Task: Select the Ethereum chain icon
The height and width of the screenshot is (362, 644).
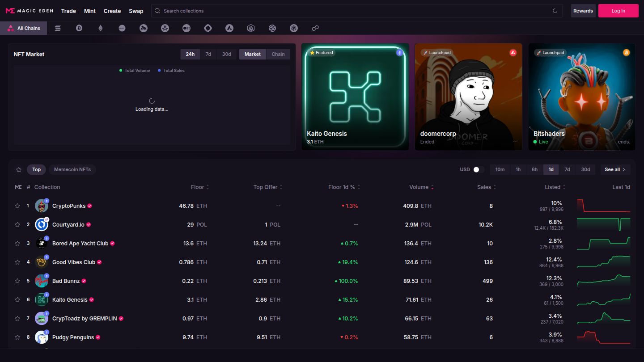Action: click(x=101, y=28)
